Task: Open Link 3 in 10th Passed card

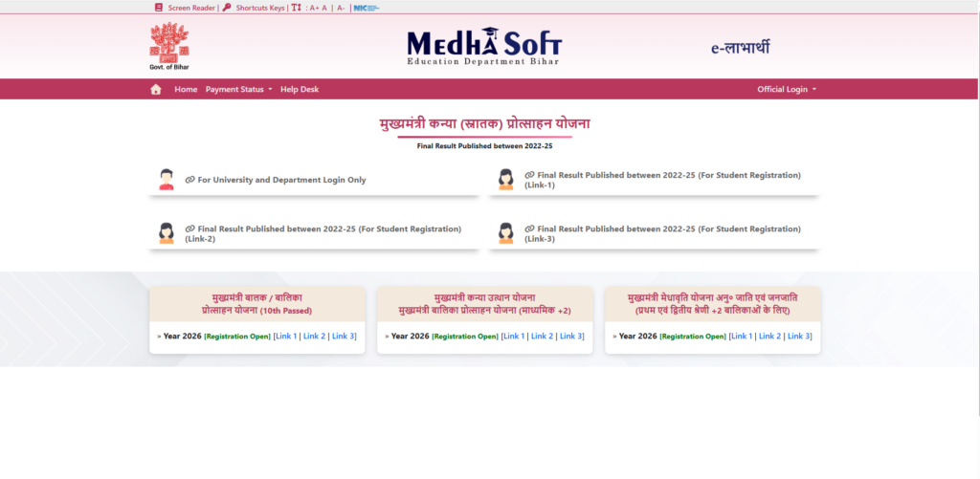Action: click(x=344, y=336)
